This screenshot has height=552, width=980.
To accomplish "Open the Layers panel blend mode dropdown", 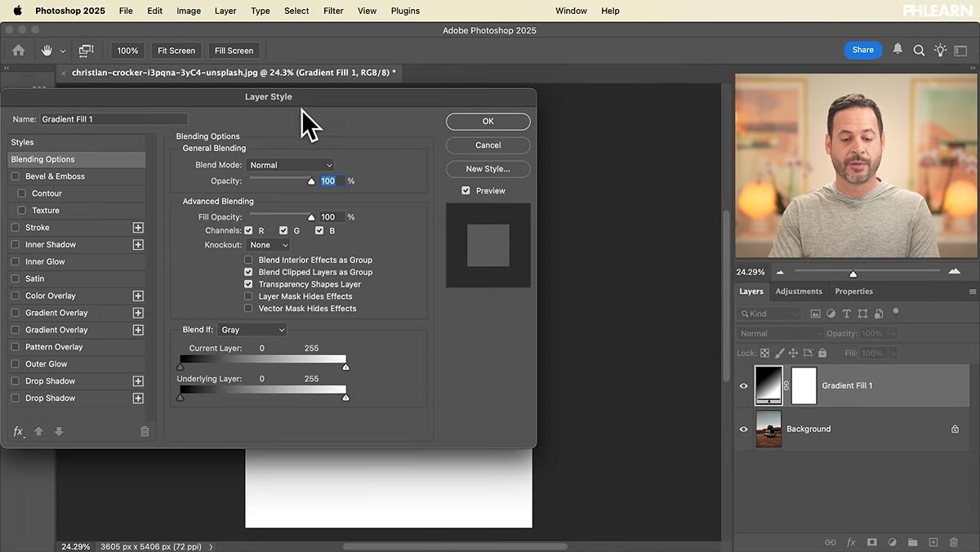I will coord(781,334).
